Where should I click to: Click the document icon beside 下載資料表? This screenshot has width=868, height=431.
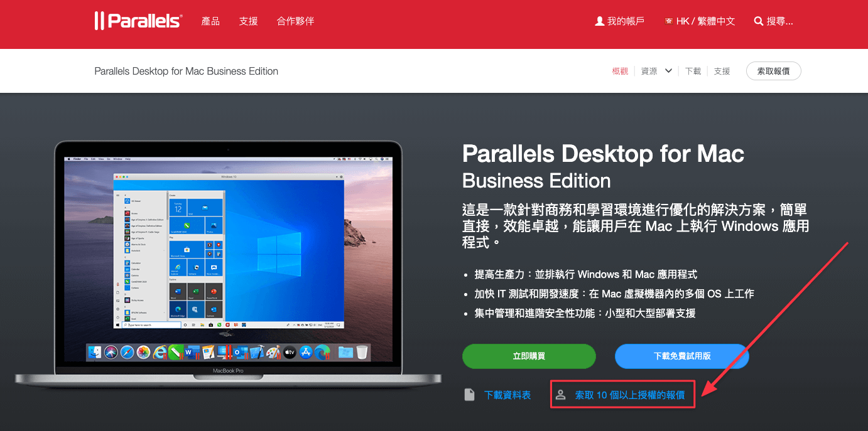click(x=469, y=395)
